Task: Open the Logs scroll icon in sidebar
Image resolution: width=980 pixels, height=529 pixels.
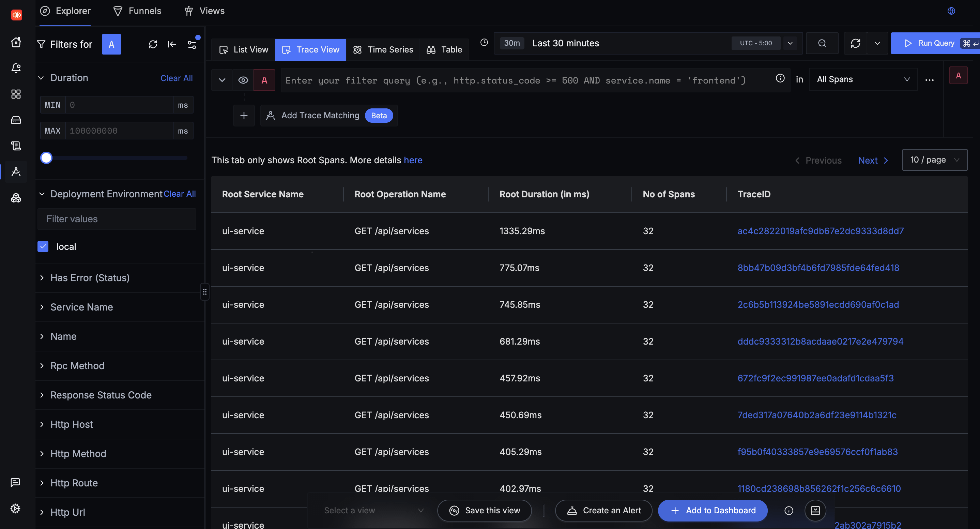Action: click(x=16, y=146)
